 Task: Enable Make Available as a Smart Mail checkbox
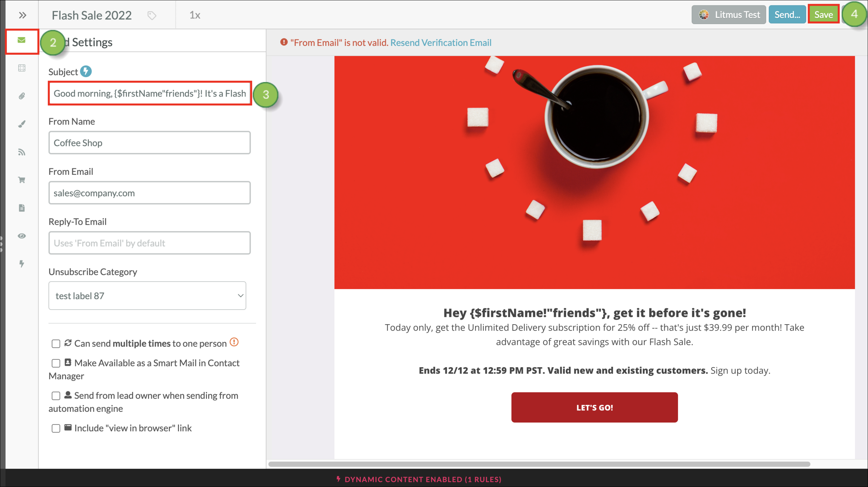click(x=56, y=363)
